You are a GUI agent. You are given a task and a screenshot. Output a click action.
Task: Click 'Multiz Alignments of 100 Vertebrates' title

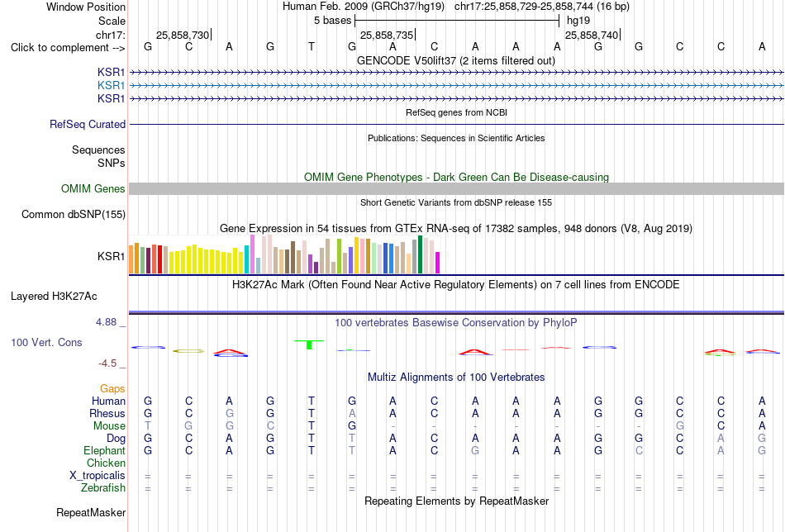456,378
